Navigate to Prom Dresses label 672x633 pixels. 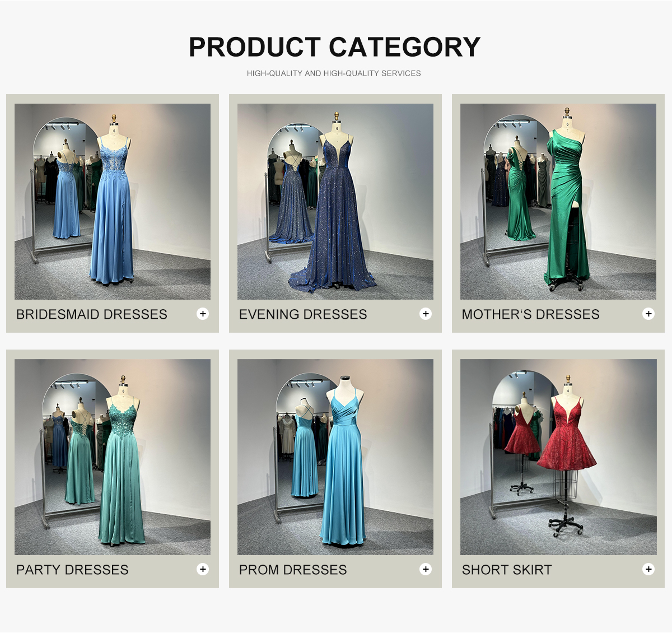click(293, 570)
